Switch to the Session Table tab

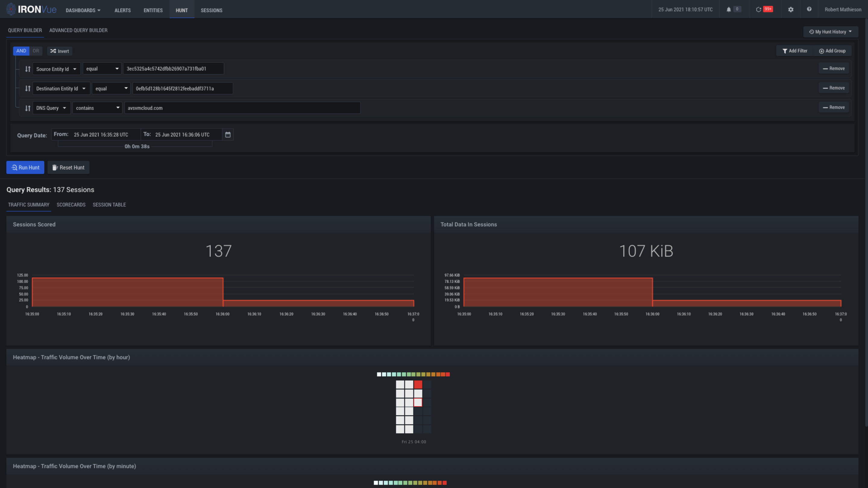coord(109,205)
